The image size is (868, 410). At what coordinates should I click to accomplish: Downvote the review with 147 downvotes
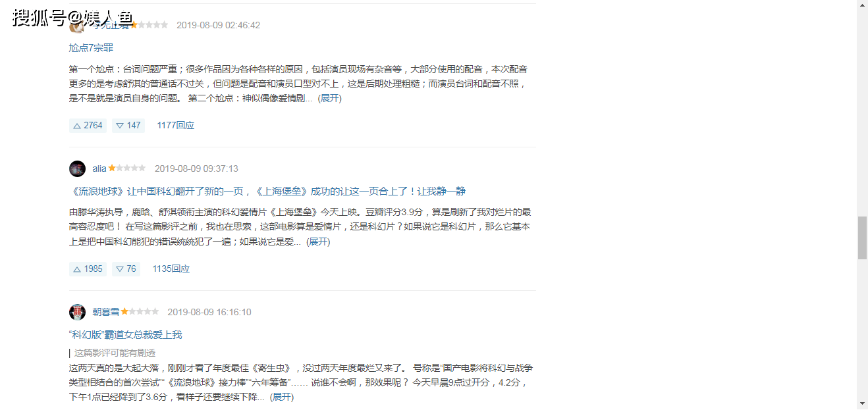click(x=128, y=125)
